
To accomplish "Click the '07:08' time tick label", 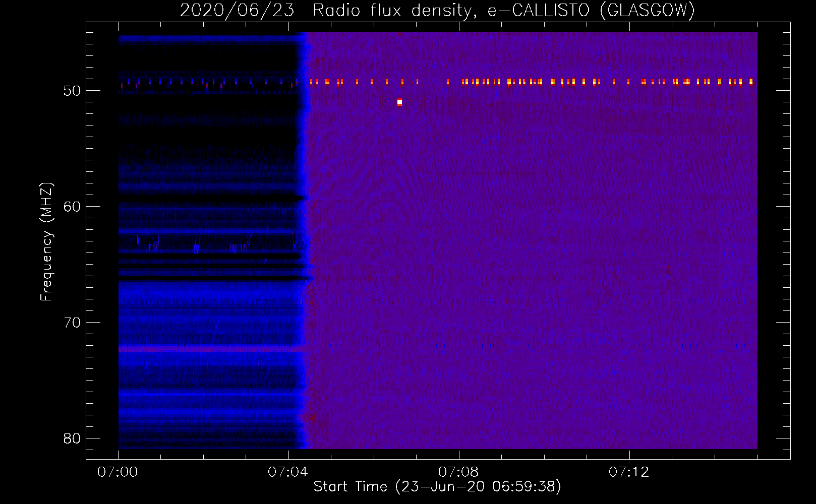I will 459,472.
